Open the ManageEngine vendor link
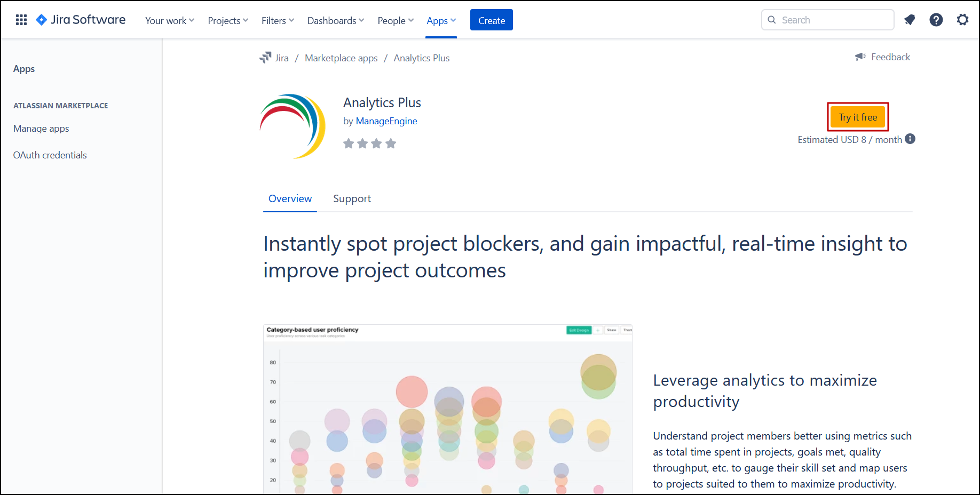Viewport: 980px width, 495px height. (386, 121)
